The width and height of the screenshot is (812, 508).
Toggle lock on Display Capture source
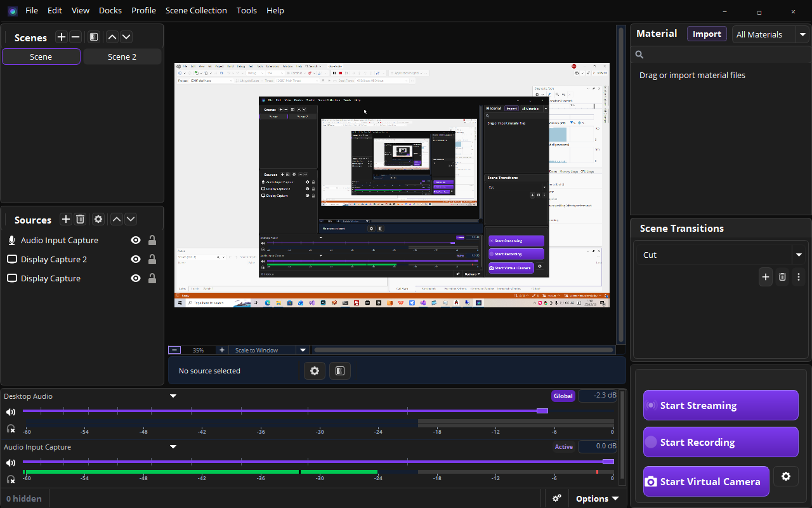point(152,278)
